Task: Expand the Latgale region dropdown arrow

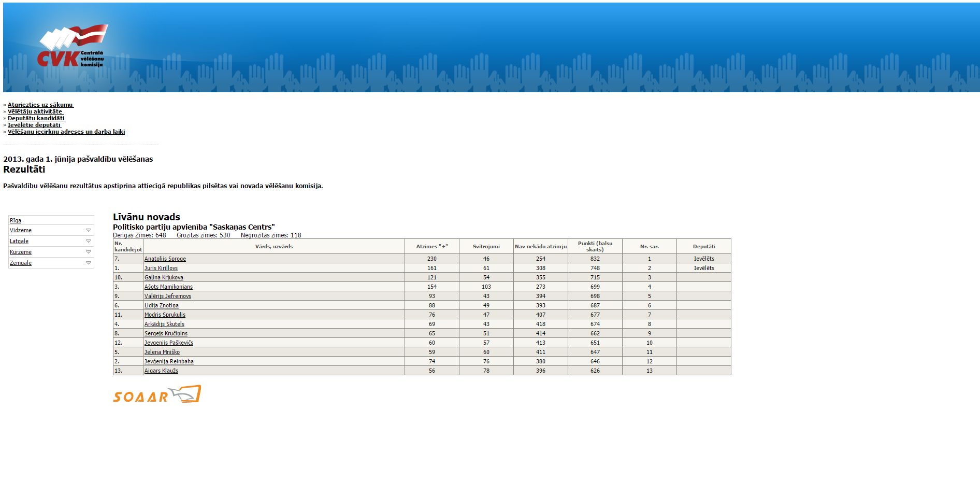Action: pos(88,241)
